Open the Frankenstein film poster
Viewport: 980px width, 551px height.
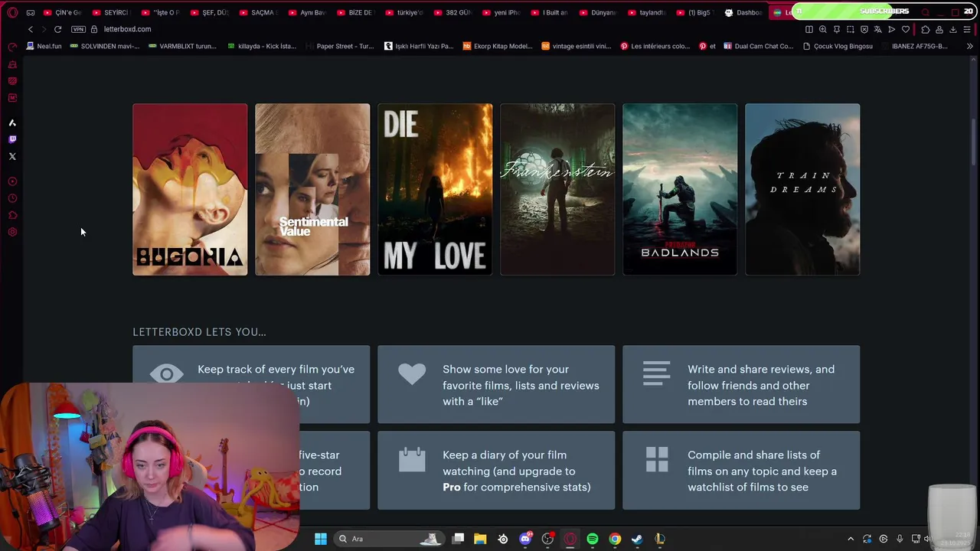tap(557, 189)
